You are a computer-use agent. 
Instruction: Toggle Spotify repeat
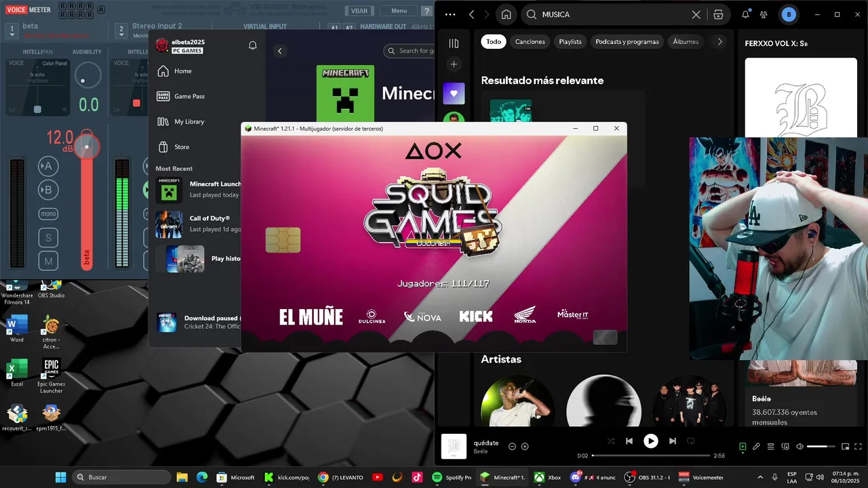(691, 441)
